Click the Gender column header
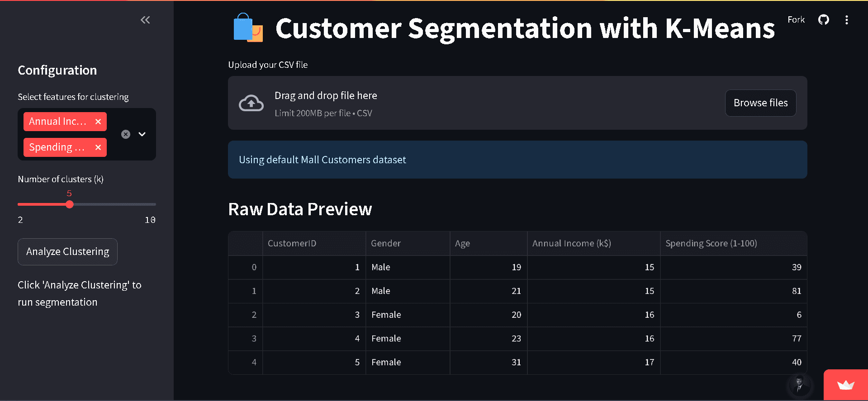The width and height of the screenshot is (868, 401). coord(408,243)
